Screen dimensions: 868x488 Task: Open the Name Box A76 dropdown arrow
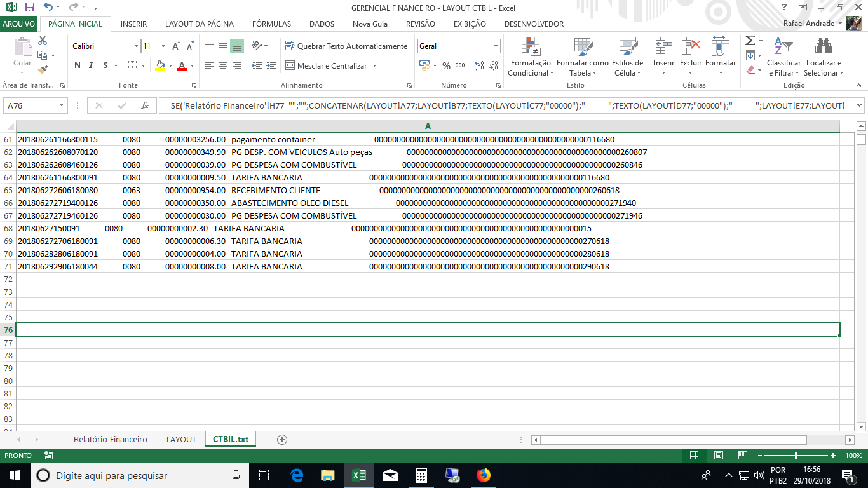coord(62,105)
